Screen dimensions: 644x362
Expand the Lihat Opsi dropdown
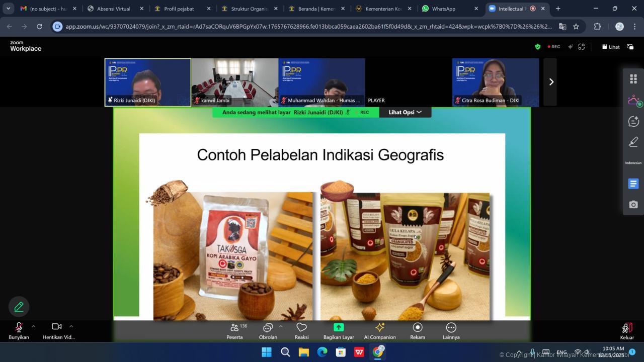pos(405,112)
